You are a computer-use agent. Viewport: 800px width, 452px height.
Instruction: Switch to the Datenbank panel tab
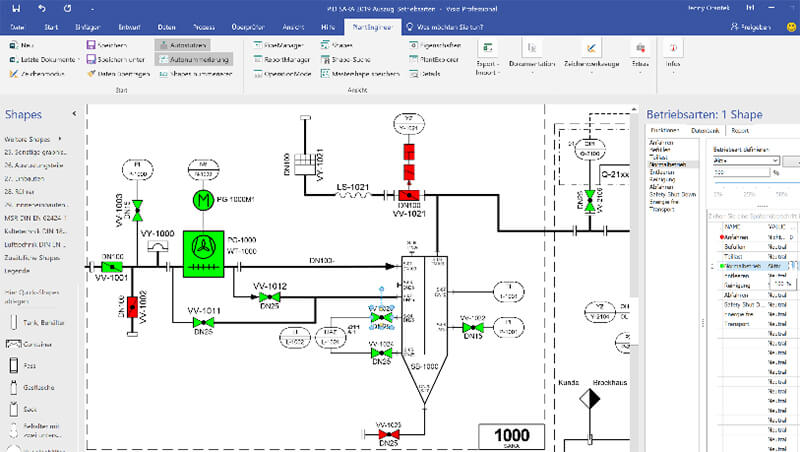705,131
